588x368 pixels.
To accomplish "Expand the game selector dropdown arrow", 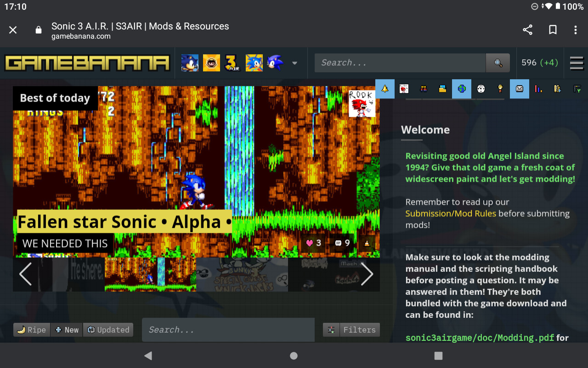I will (x=294, y=63).
